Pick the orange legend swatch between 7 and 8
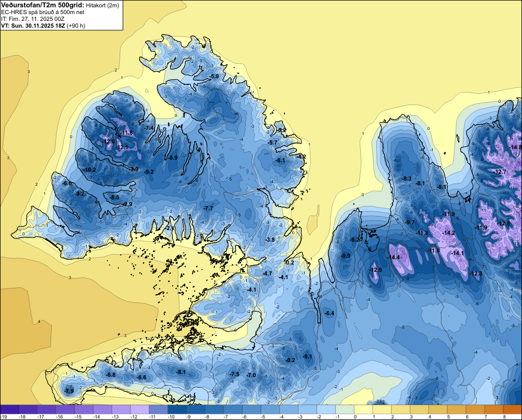Screen dimensions: 522x420 pyautogui.click(x=494, y=410)
